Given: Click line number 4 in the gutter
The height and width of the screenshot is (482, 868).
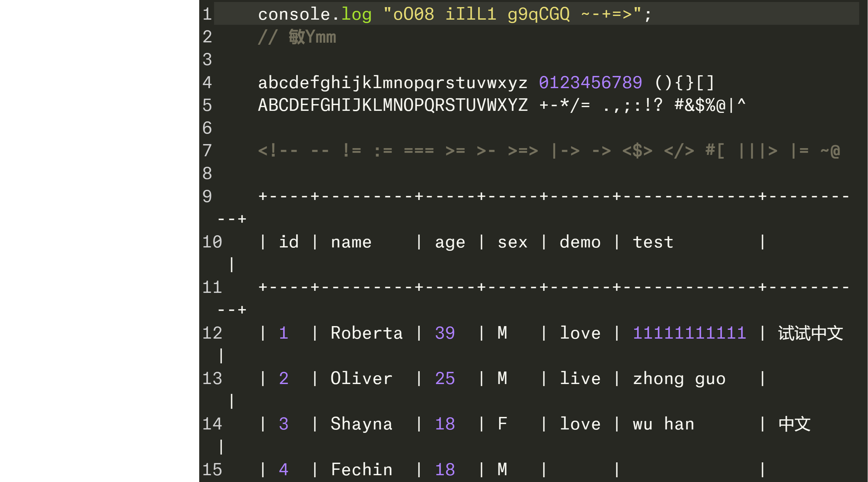Looking at the screenshot, I should 207,82.
